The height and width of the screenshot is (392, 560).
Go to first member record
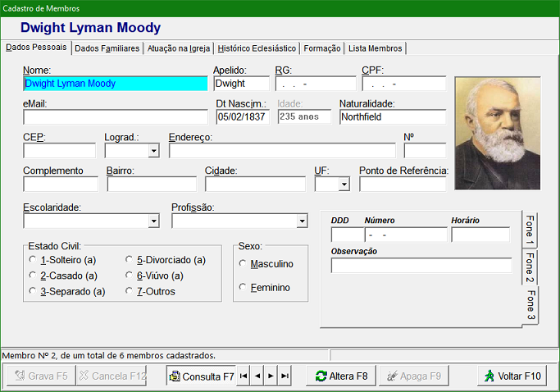tap(244, 376)
